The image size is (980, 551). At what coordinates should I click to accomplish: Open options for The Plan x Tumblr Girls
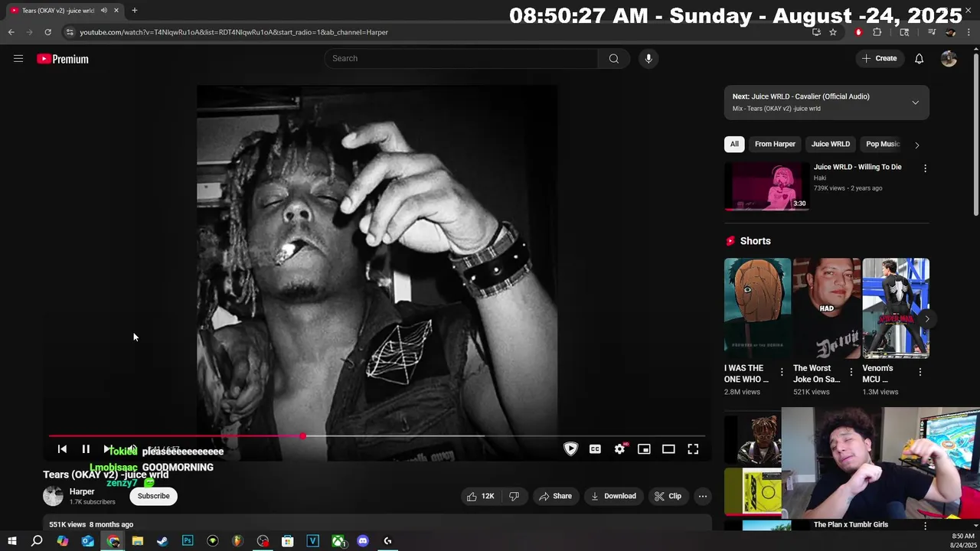click(925, 526)
